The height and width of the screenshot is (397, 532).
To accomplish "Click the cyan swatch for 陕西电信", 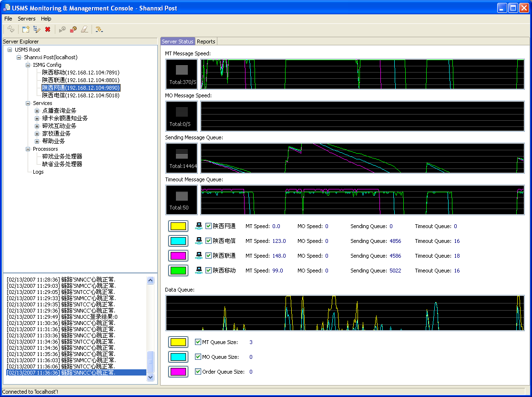I will [x=178, y=241].
